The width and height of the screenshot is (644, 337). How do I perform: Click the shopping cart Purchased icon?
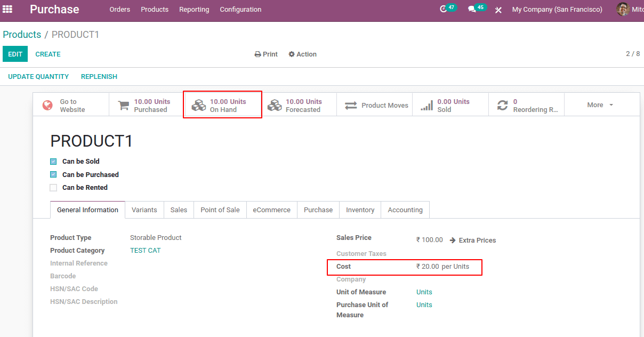pos(123,105)
